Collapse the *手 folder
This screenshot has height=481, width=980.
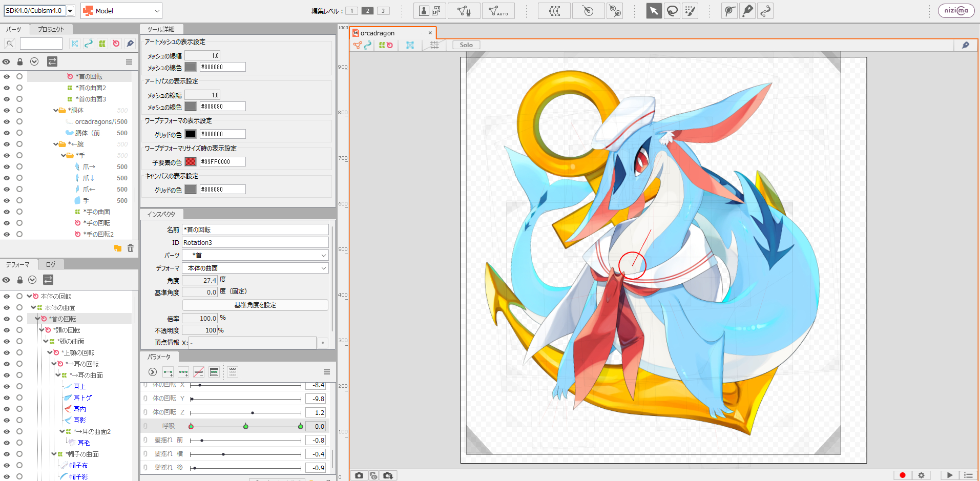(x=63, y=155)
